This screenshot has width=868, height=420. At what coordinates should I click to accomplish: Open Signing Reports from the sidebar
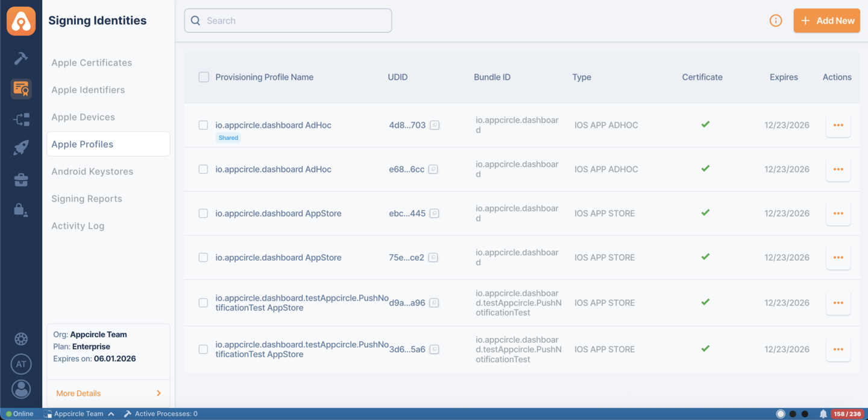(x=86, y=198)
